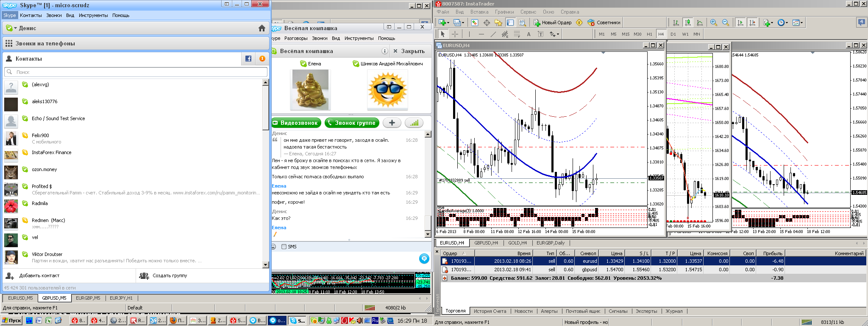This screenshot has width=868, height=326.
Task: Switch to Журнал terminal tab
Action: 674,311
